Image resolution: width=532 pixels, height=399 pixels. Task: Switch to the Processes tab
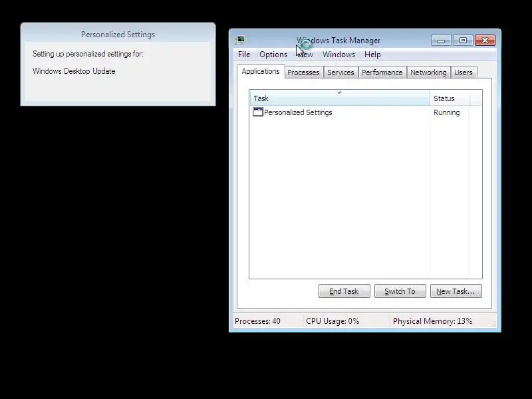click(x=303, y=72)
